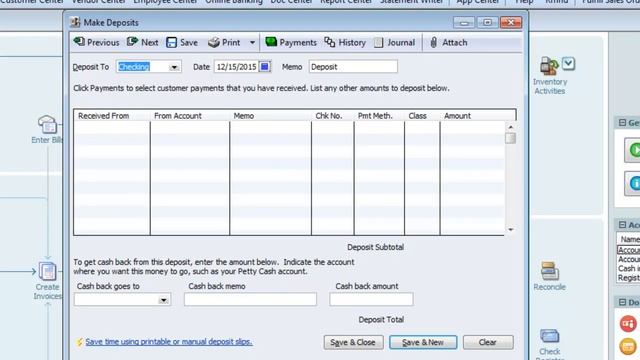Open the date calendar picker
Viewport: 640px width, 360px height.
(x=264, y=67)
